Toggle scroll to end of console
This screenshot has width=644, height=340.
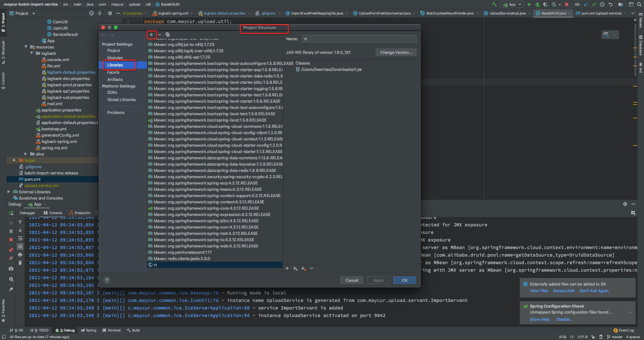[20, 246]
